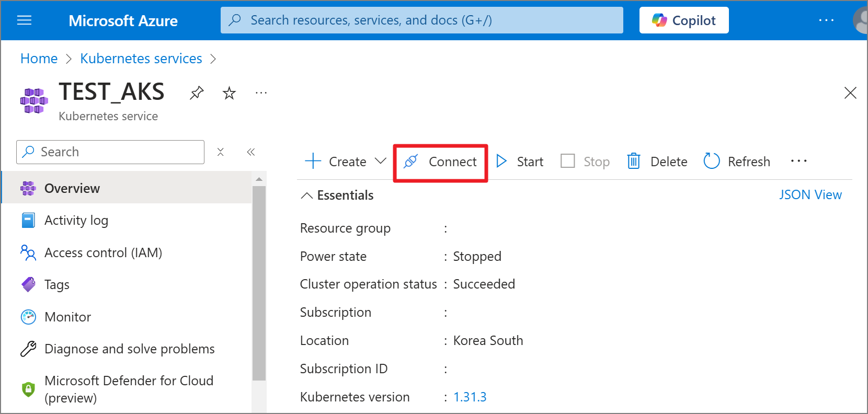The width and height of the screenshot is (868, 414).
Task: Click the Subscription ID label
Action: 344,369
